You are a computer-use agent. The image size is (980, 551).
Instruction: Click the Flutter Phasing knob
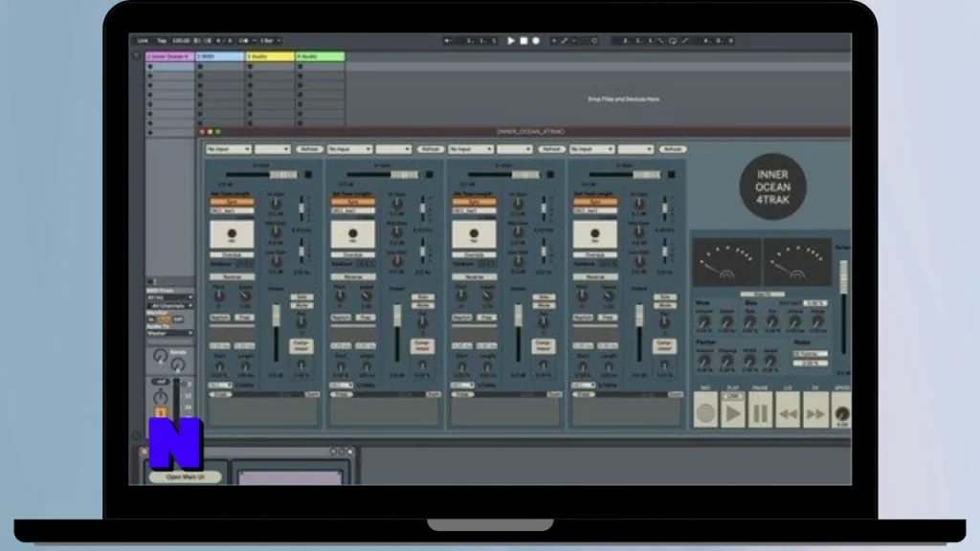pos(726,362)
